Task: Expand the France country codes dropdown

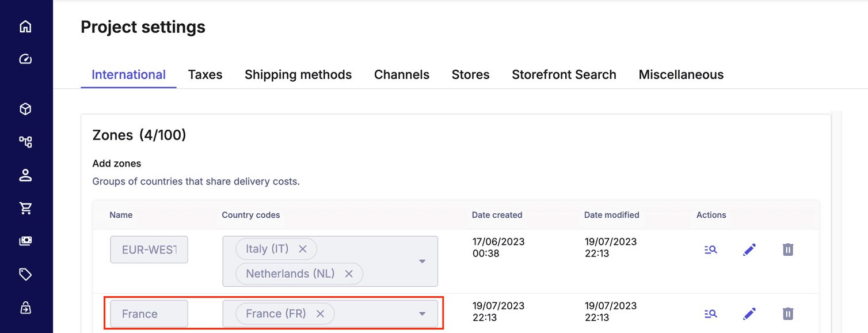Action: tap(422, 314)
